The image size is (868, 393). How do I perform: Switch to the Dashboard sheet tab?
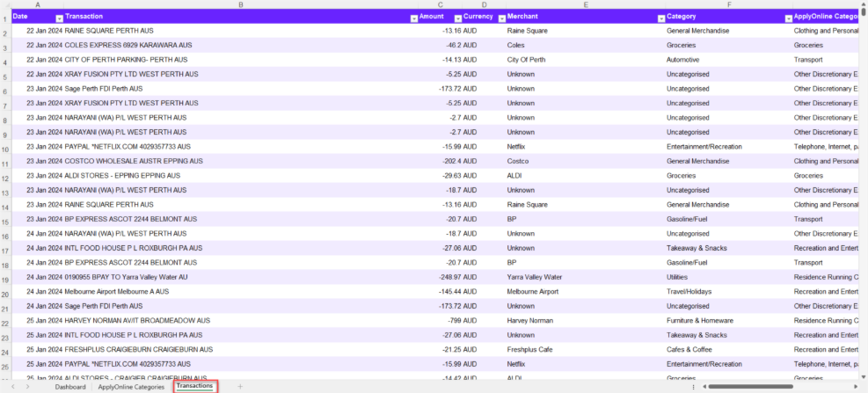[x=70, y=387]
